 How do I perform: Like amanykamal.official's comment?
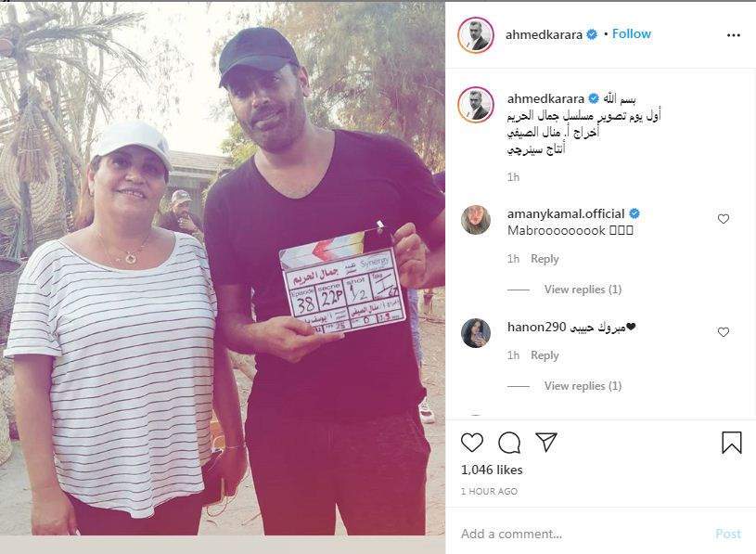tap(724, 219)
